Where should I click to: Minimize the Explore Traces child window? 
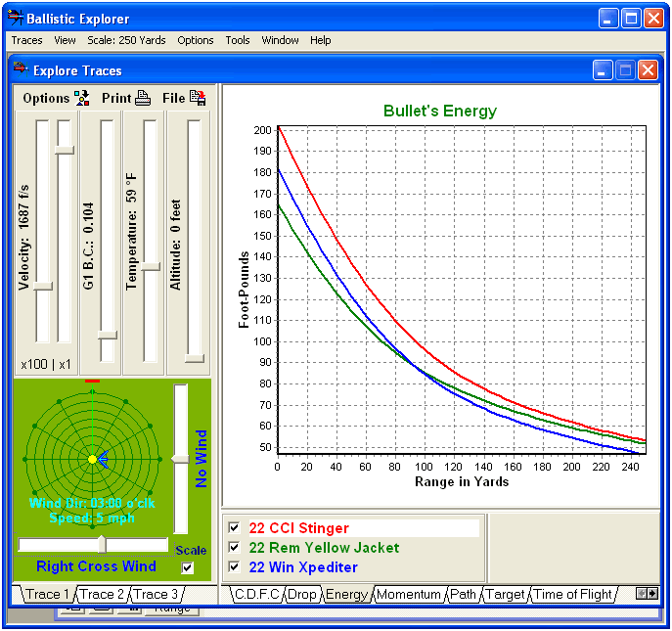[x=603, y=69]
